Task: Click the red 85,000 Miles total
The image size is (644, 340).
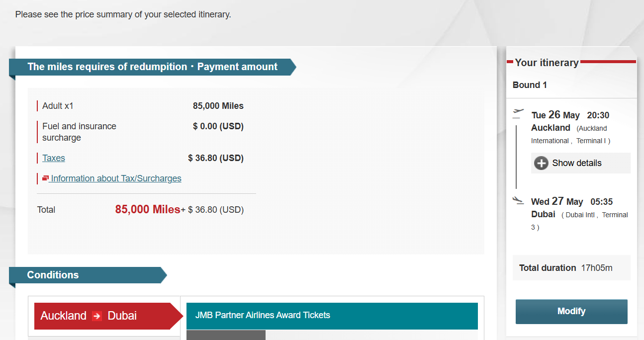Action: pos(148,210)
